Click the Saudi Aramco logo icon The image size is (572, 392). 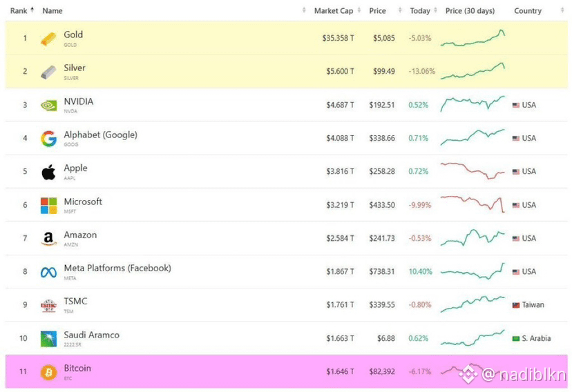(x=48, y=339)
